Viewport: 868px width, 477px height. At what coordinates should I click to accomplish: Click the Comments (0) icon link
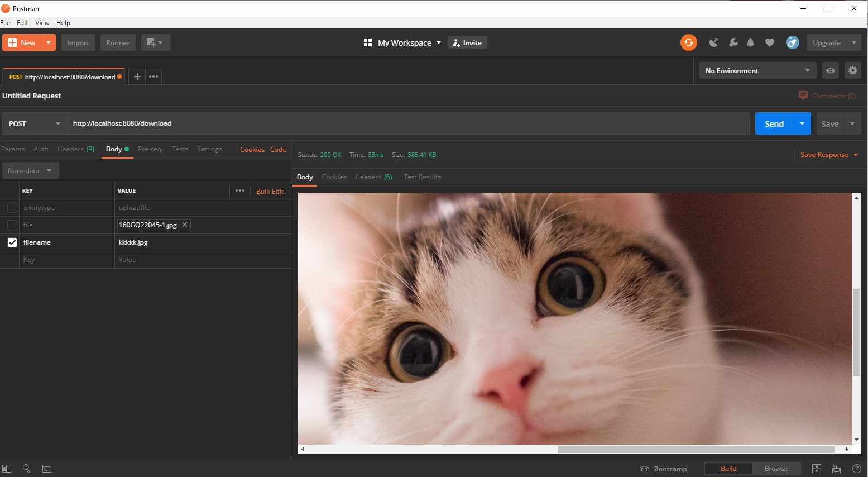[803, 96]
